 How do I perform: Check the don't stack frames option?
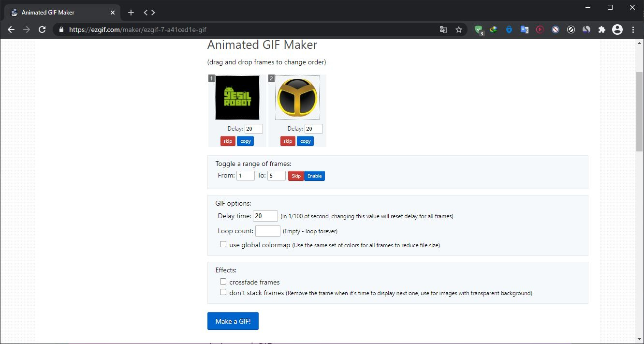[223, 292]
